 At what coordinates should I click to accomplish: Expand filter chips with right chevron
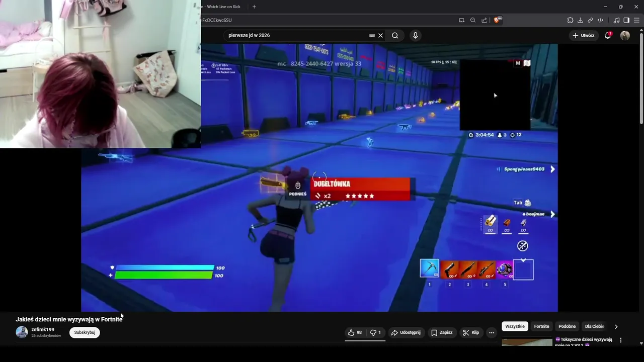[616, 326]
